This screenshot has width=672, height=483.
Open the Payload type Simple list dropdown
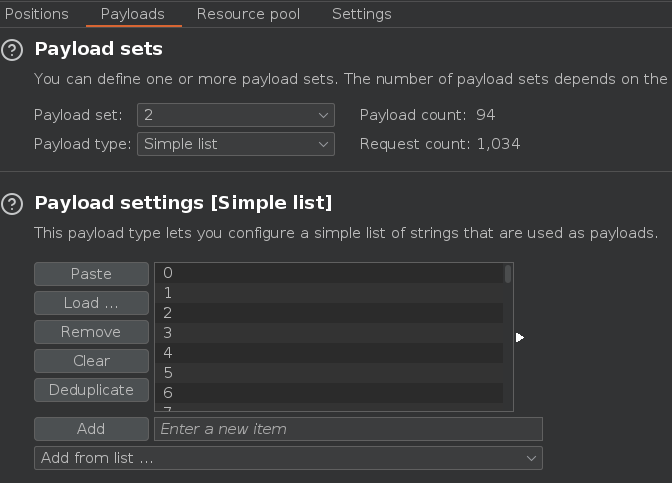point(236,144)
